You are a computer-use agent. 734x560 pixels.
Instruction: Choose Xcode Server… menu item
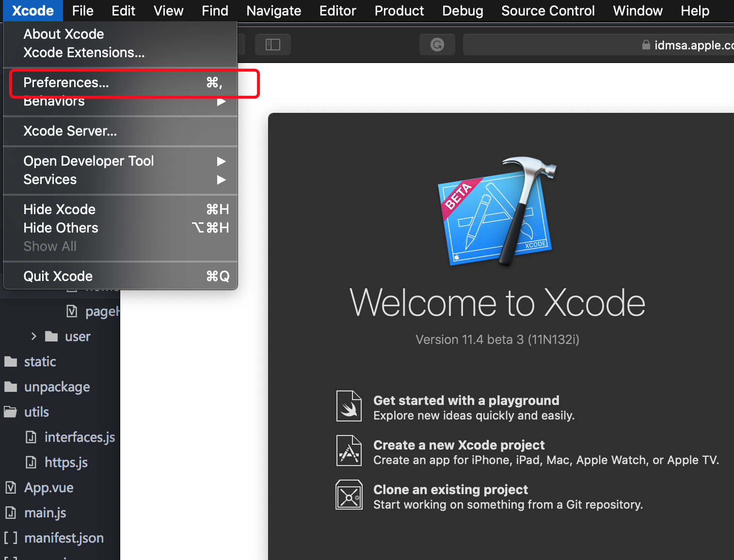[120, 131]
